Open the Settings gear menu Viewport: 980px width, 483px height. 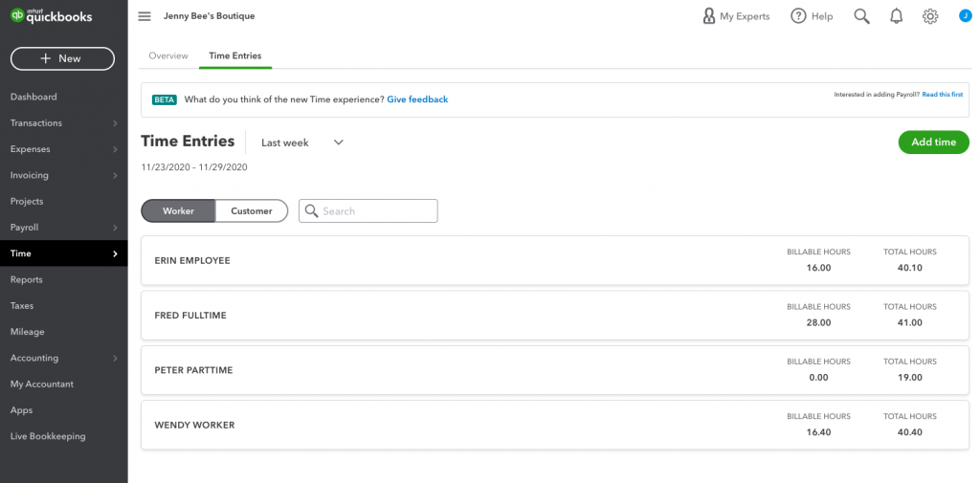point(930,16)
